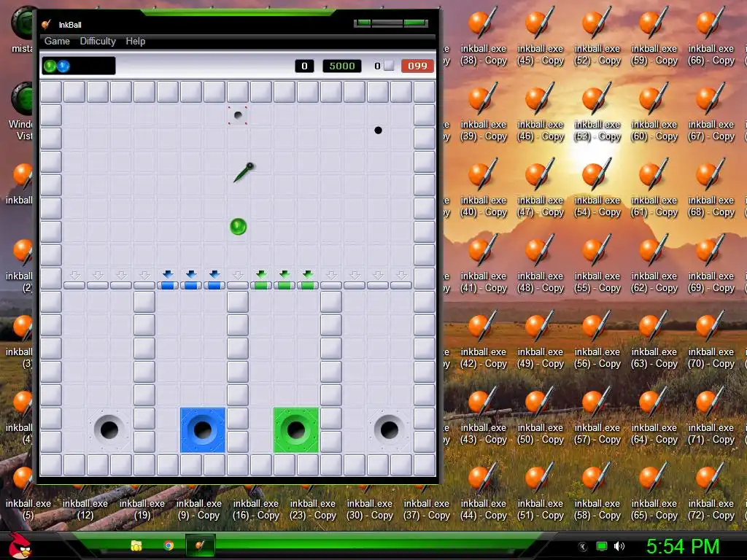This screenshot has width=747, height=560.
Task: Select inkball.exe (45) - Copy desktop icon
Action: click(x=541, y=34)
